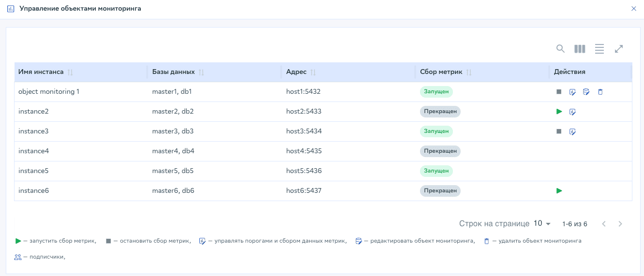Click the master1, db1 databases cell

coord(172,91)
